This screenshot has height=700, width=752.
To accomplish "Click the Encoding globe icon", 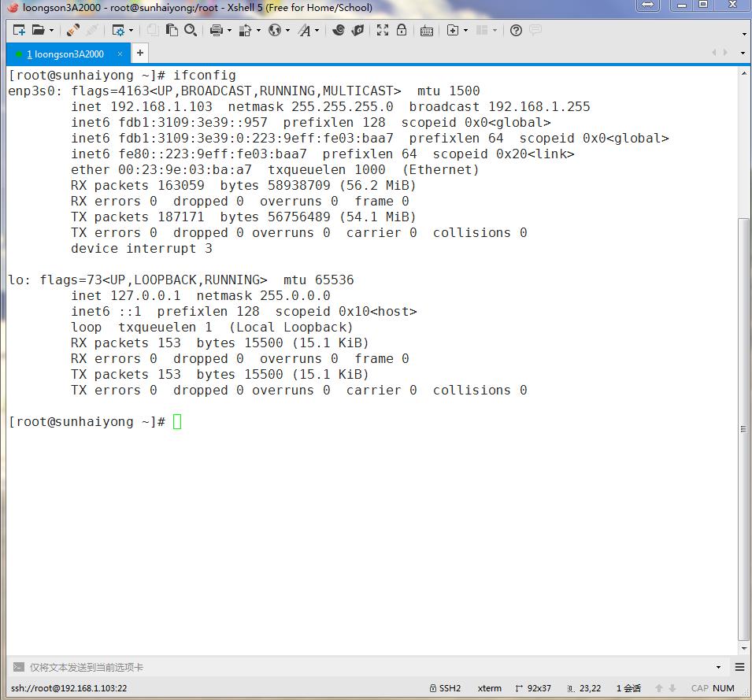I will [x=275, y=30].
